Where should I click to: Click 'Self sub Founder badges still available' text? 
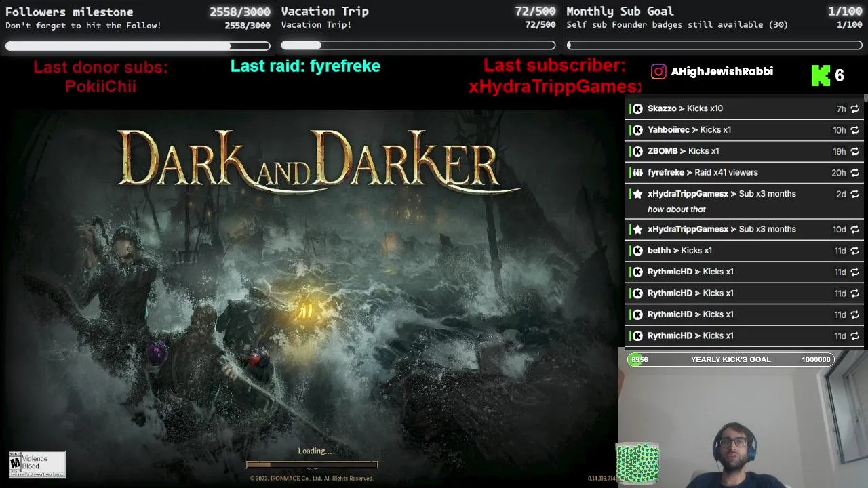pos(677,25)
